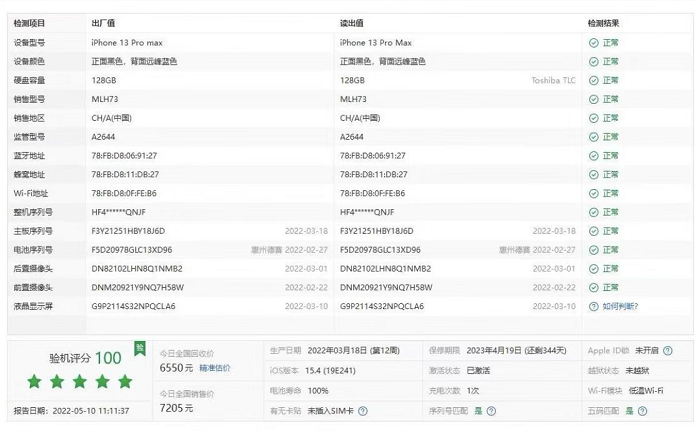This screenshot has width=696, height=434.
Task: Click the iOS版本 15.4 (19E241) value
Action: 330,371
